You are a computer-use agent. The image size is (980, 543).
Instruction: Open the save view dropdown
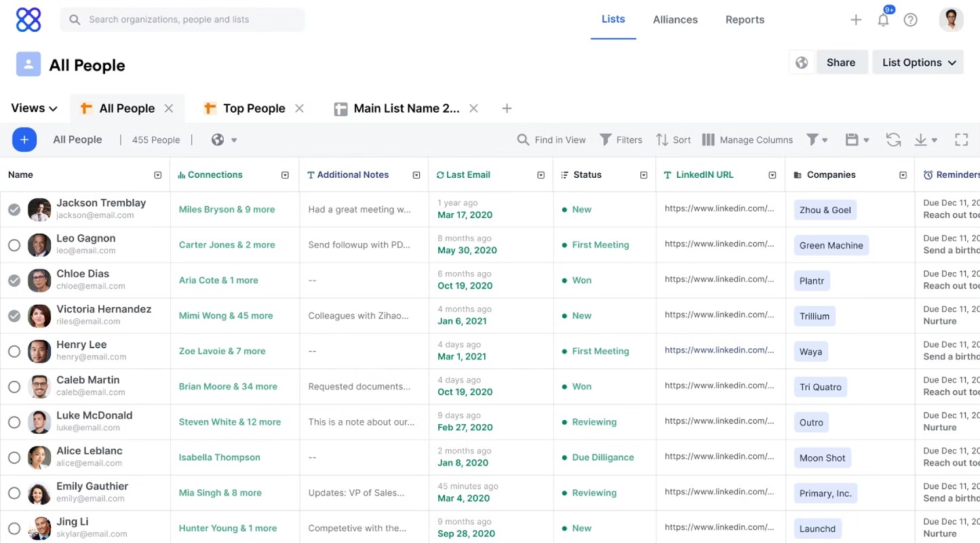tap(857, 140)
